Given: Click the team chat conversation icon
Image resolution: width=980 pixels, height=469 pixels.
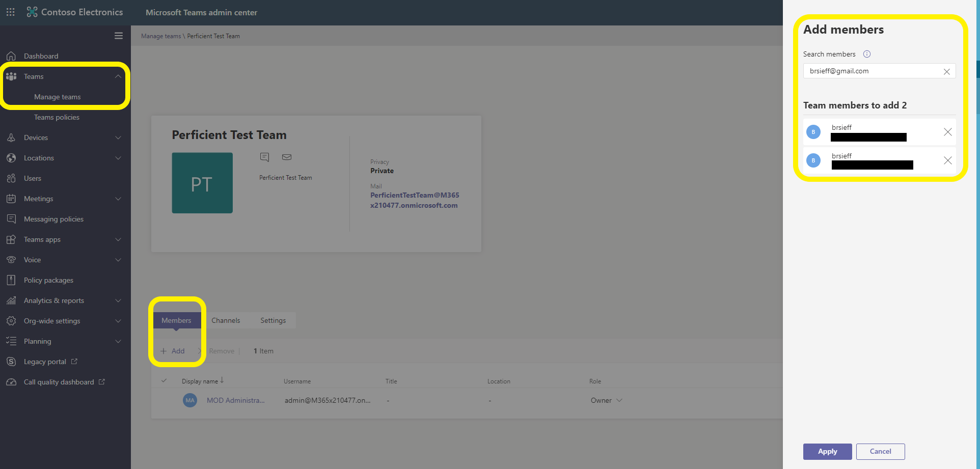Looking at the screenshot, I should (x=264, y=157).
